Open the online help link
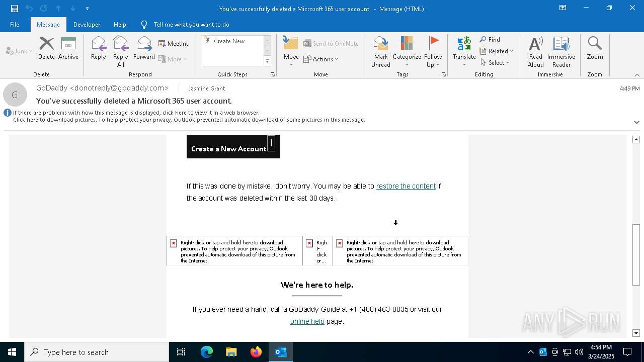Screen dimensions: 644x362 pos(307,321)
